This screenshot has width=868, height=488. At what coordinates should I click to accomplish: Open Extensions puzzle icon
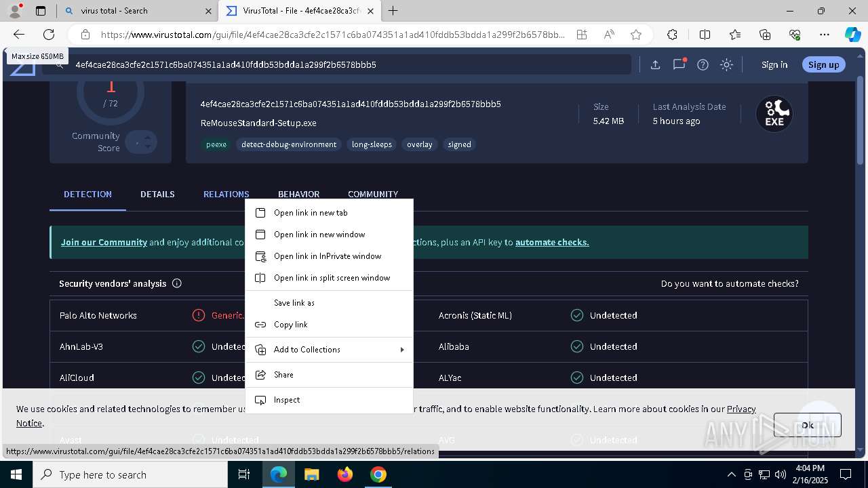(x=672, y=35)
